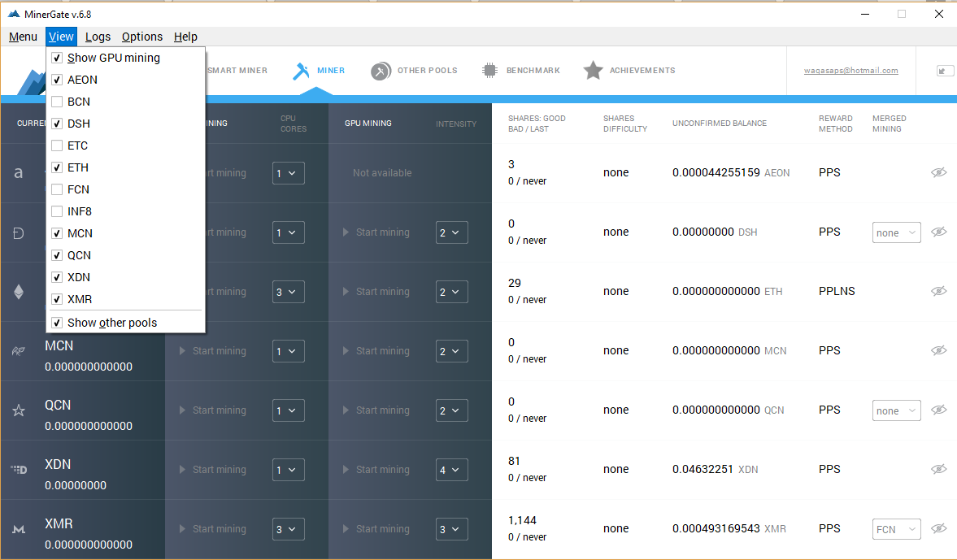
Task: Switch to the Other Pools tab
Action: tap(414, 71)
